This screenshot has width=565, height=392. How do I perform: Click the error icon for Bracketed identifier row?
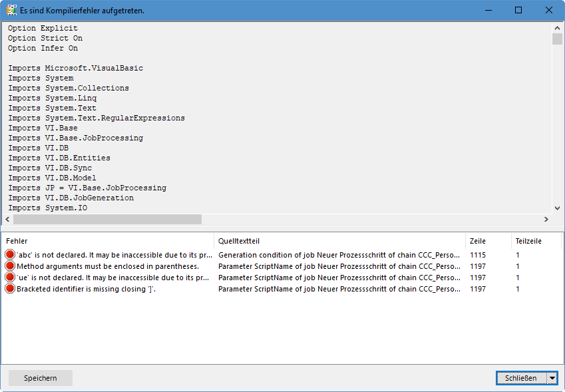pyautogui.click(x=10, y=289)
